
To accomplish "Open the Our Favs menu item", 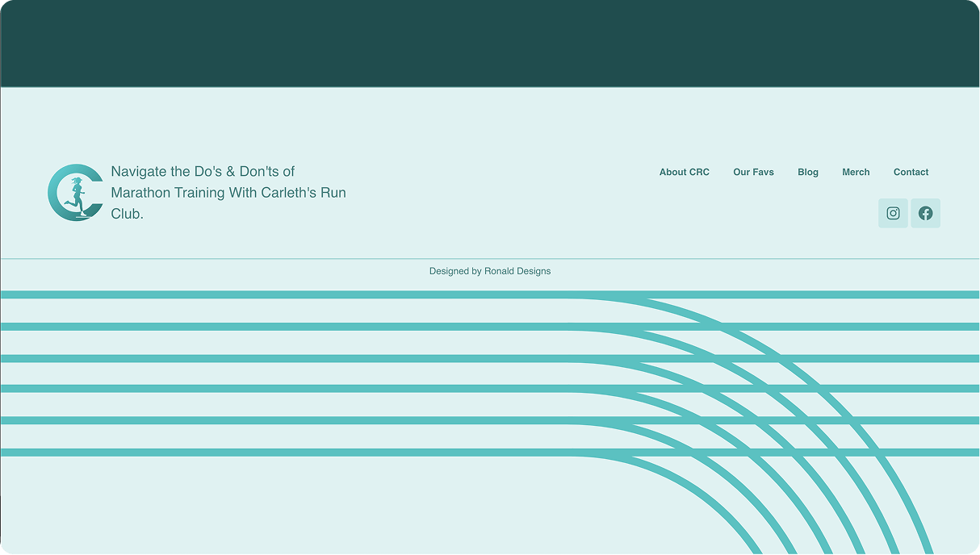I will (753, 172).
